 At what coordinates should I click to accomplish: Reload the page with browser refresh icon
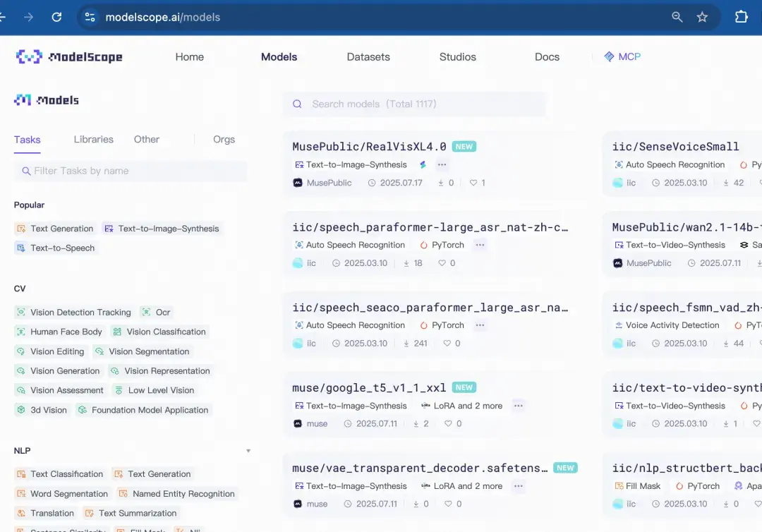click(57, 17)
